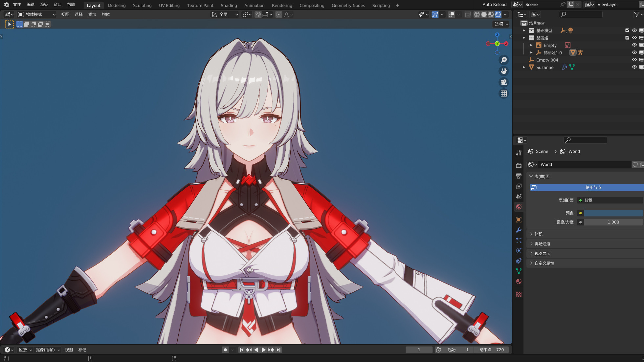Toggle camera view icon in viewport
Viewport: 644px width, 362px height.
tap(503, 82)
